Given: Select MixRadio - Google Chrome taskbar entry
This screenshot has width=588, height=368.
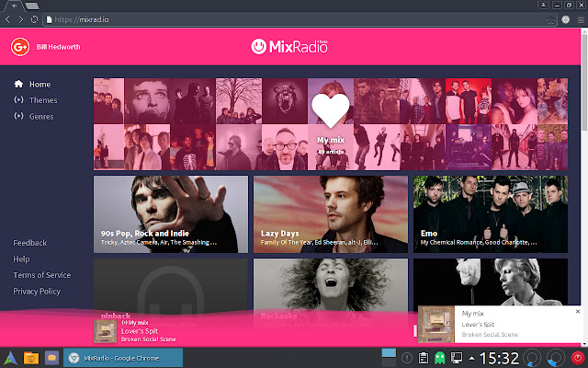Looking at the screenshot, I should [123, 358].
